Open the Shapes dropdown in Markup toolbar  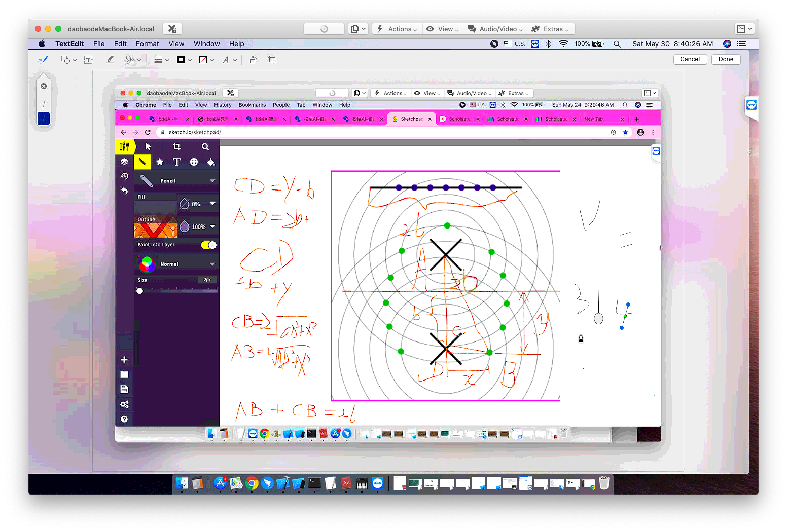pyautogui.click(x=69, y=60)
